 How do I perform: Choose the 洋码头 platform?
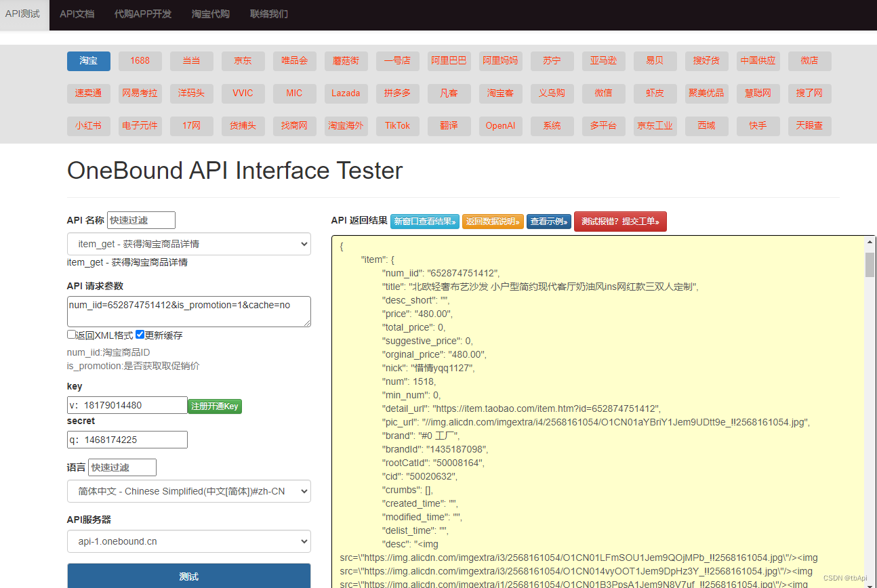click(x=192, y=93)
